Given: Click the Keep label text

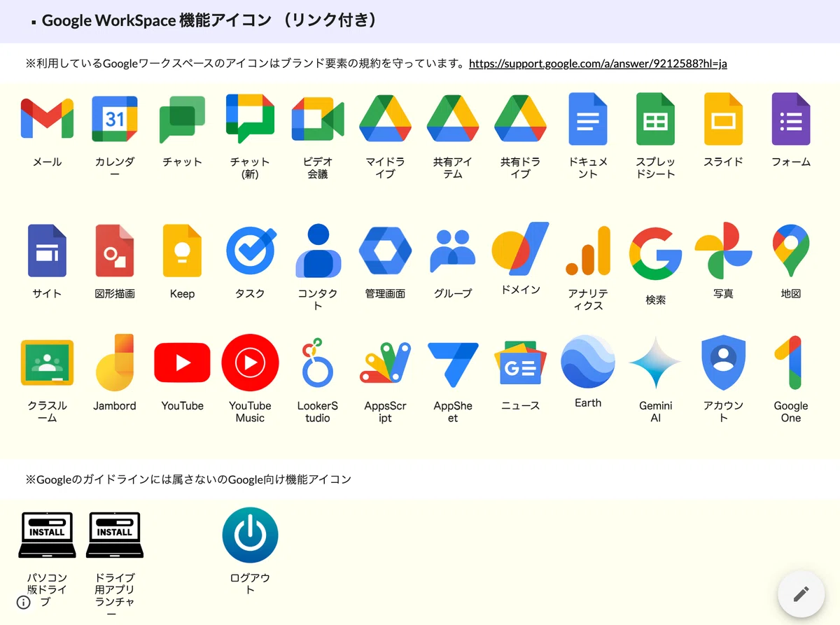Looking at the screenshot, I should [182, 294].
